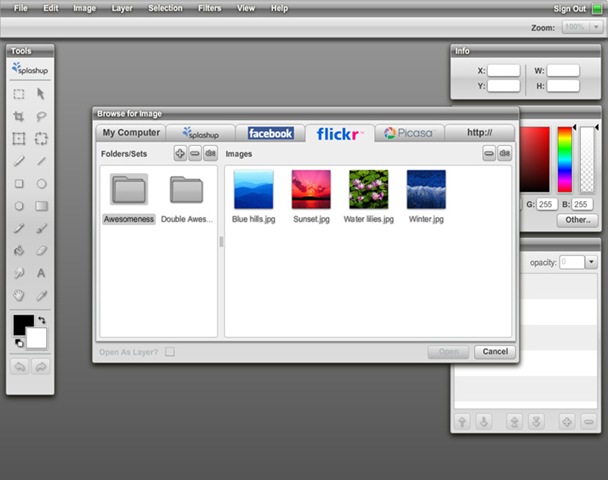The height and width of the screenshot is (480, 608).
Task: Select the Crop tool
Action: [x=19, y=116]
